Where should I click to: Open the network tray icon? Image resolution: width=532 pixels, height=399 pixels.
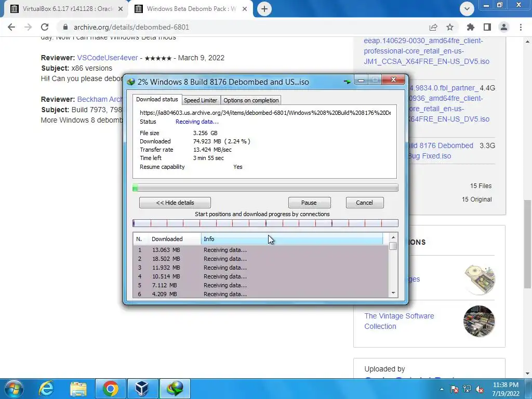(467, 389)
